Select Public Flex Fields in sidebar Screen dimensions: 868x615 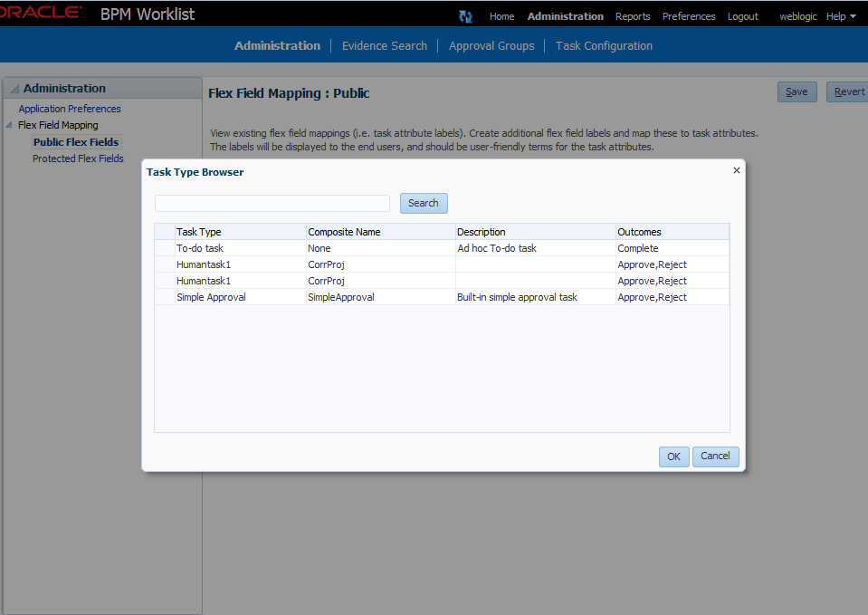pyautogui.click(x=76, y=142)
